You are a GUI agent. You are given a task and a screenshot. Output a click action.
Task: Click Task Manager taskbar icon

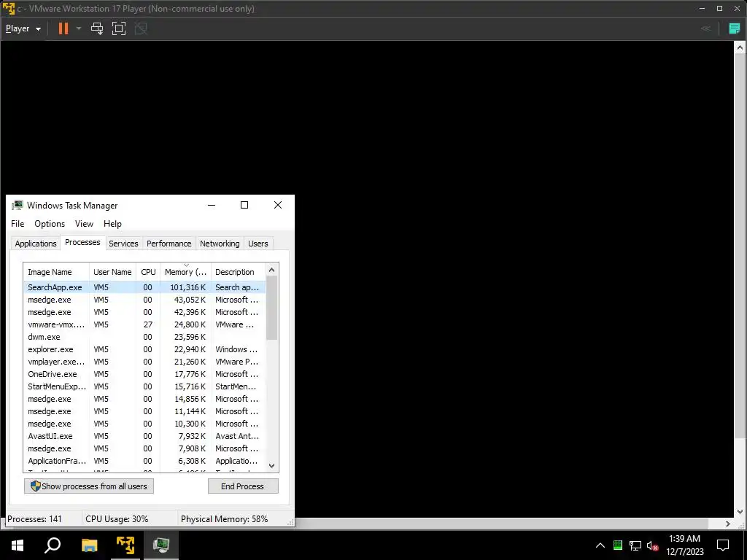161,545
